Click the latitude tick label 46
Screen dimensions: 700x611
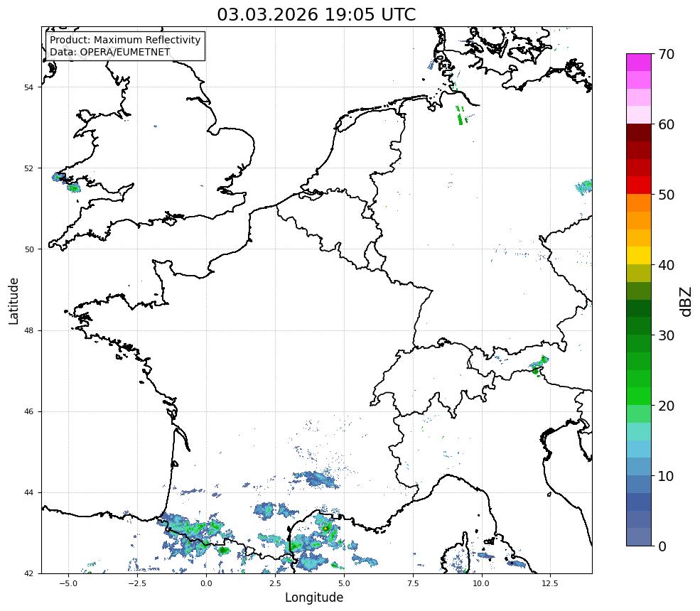28,411
